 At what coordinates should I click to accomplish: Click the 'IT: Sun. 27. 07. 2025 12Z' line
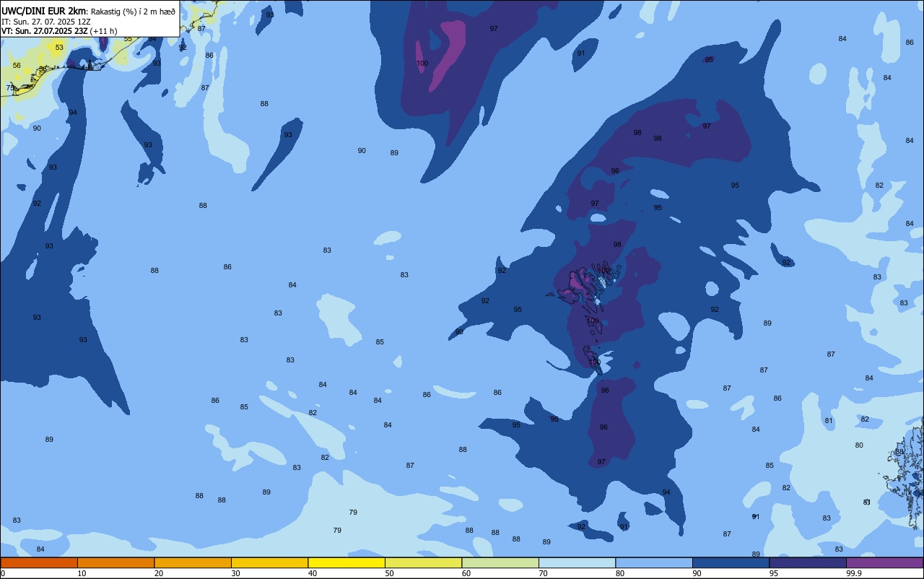point(45,21)
